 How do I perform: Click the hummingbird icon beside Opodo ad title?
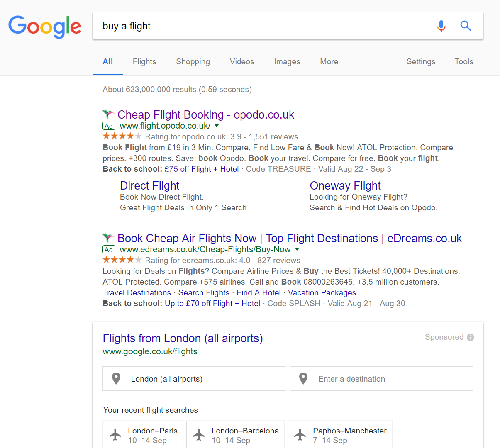[108, 114]
